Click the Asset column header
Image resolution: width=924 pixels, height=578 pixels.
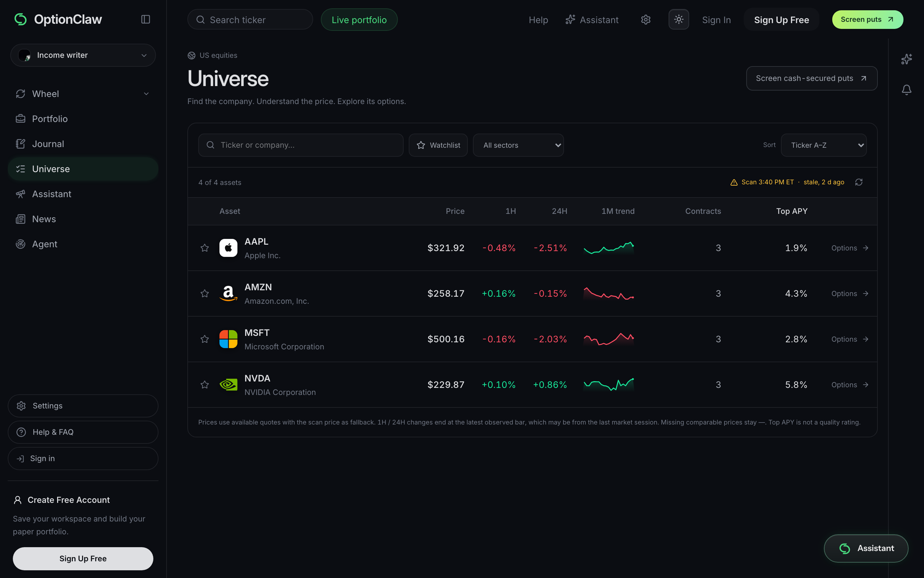(229, 211)
